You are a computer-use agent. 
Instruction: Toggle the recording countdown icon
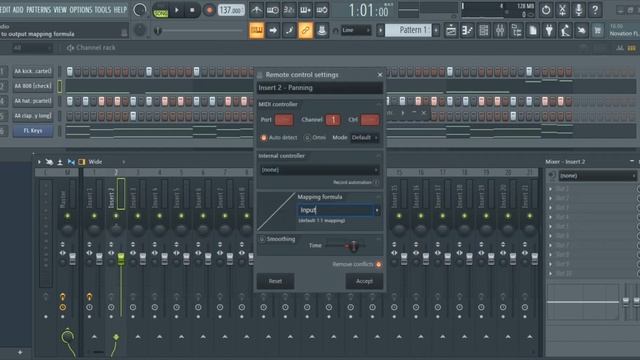pos(289,10)
